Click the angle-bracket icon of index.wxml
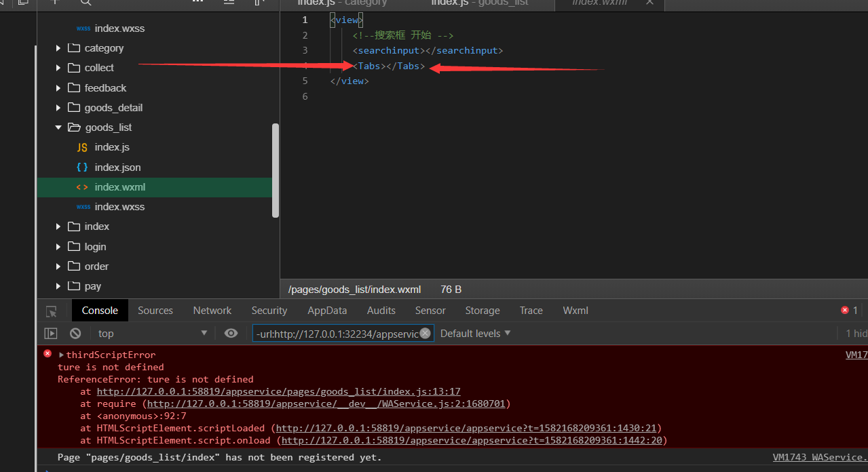The image size is (868, 472). coord(82,187)
